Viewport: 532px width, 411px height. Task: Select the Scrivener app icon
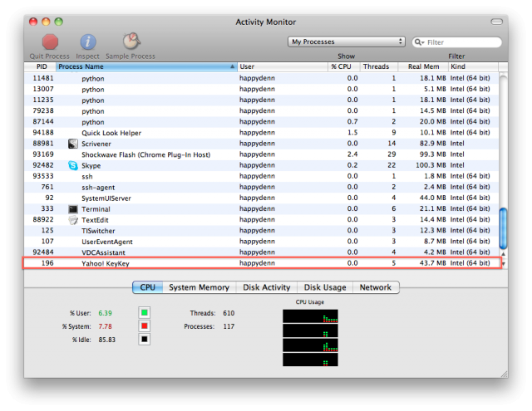pyautogui.click(x=73, y=144)
